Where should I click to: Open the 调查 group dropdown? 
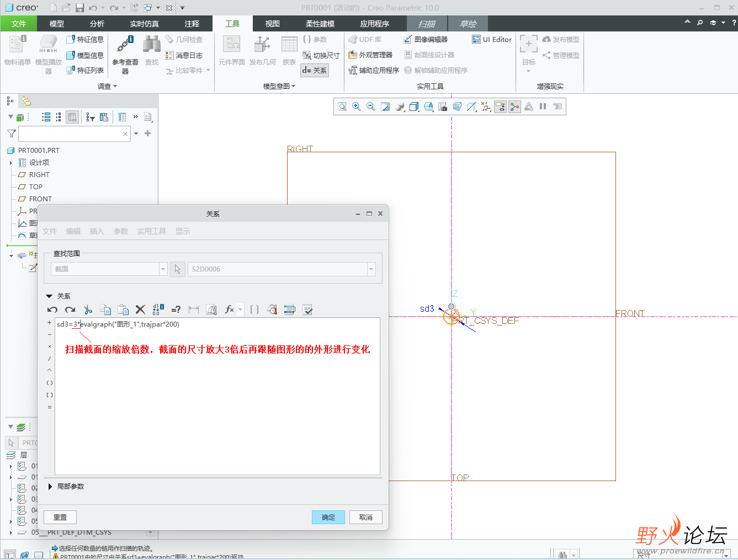tap(107, 86)
